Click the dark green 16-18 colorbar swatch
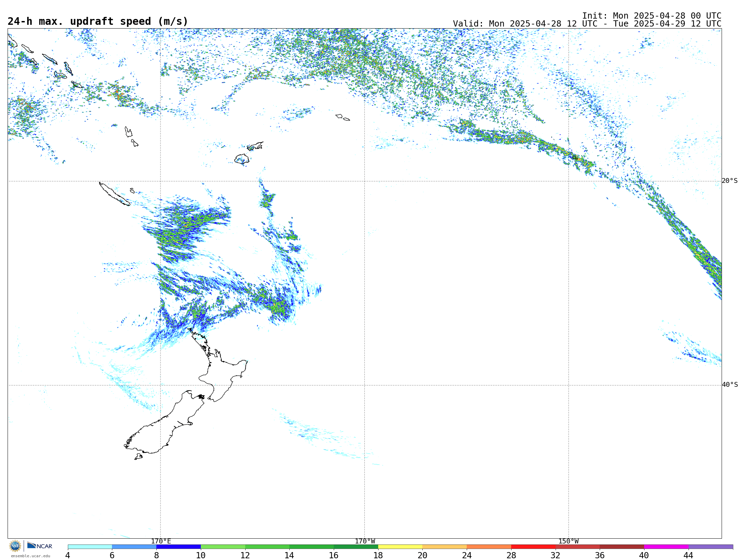Image resolution: width=744 pixels, height=560 pixels. 356,547
